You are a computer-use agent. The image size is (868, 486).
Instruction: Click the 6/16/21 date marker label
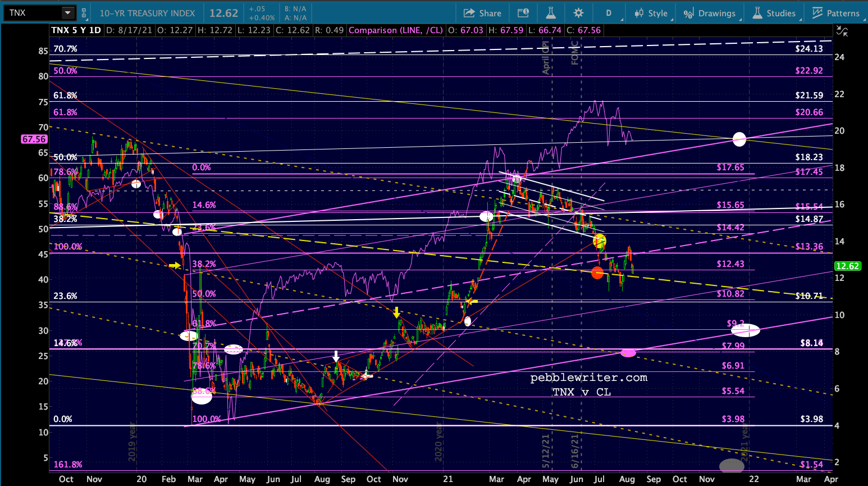pos(575,451)
